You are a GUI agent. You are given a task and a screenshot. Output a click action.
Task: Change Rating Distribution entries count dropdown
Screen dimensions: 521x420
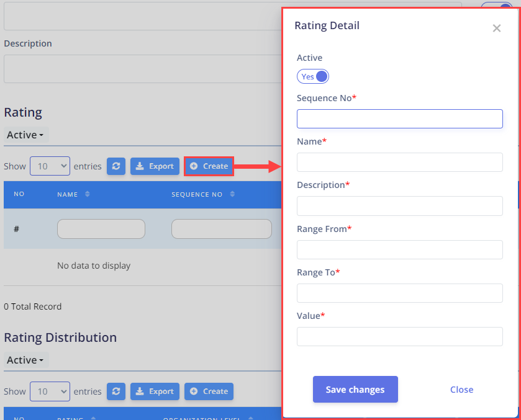click(x=50, y=391)
